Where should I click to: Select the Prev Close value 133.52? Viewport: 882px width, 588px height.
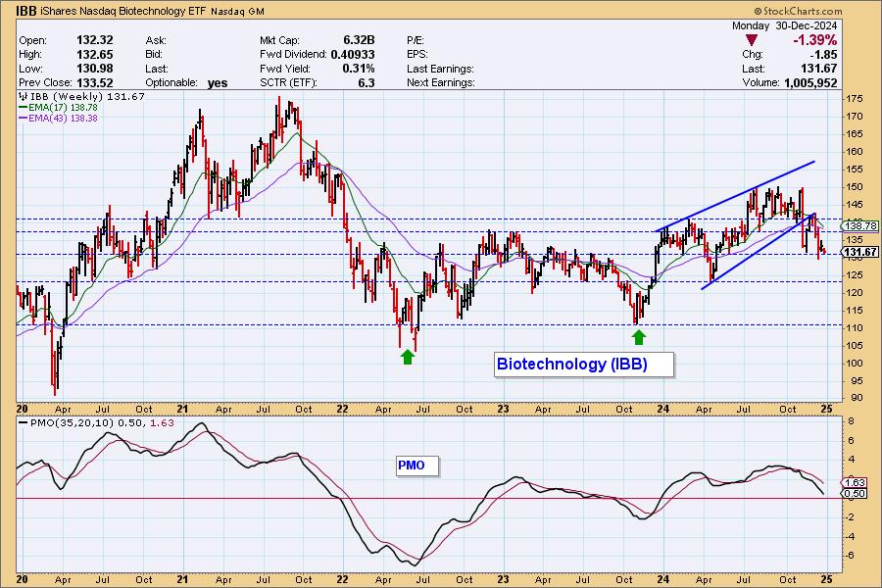pyautogui.click(x=94, y=82)
